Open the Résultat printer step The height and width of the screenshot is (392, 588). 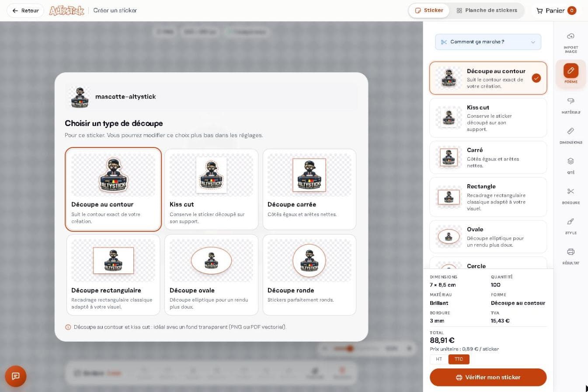[571, 256]
